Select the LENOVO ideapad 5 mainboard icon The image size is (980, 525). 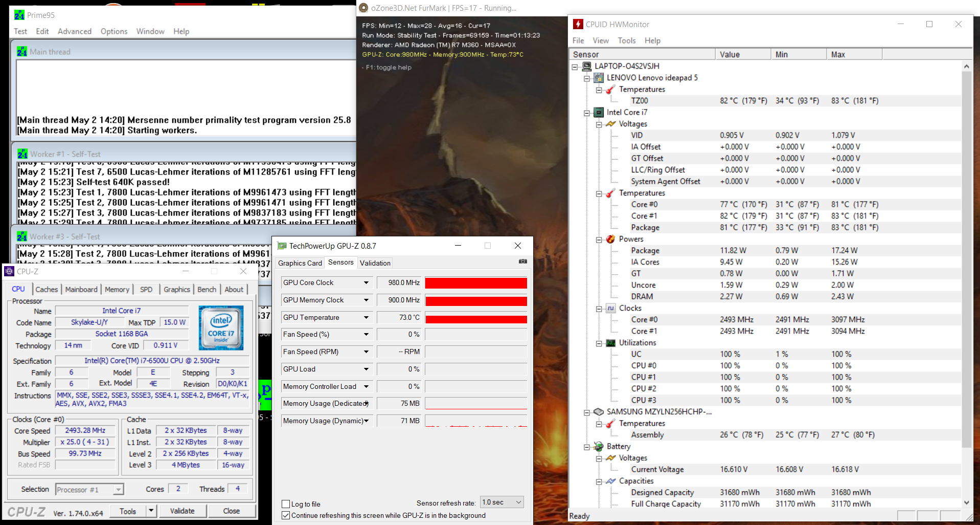(599, 78)
